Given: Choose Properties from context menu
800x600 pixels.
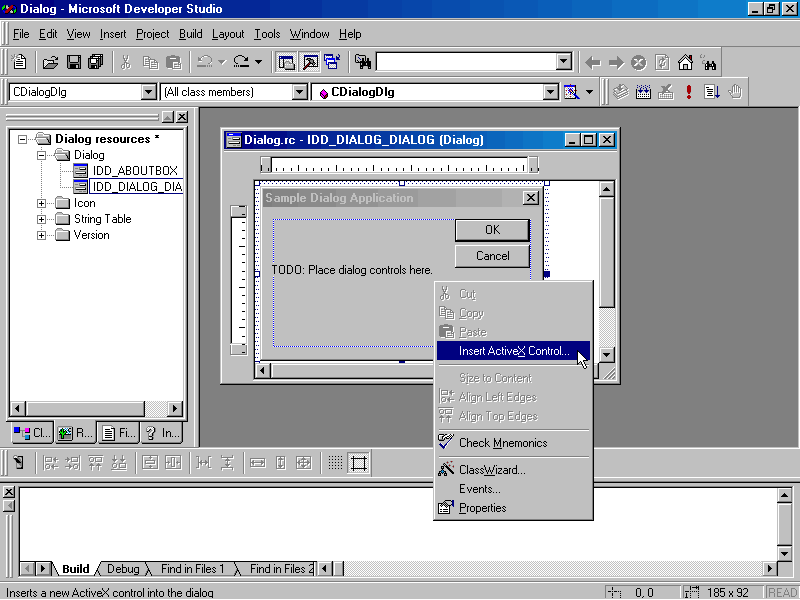Looking at the screenshot, I should point(513,508).
